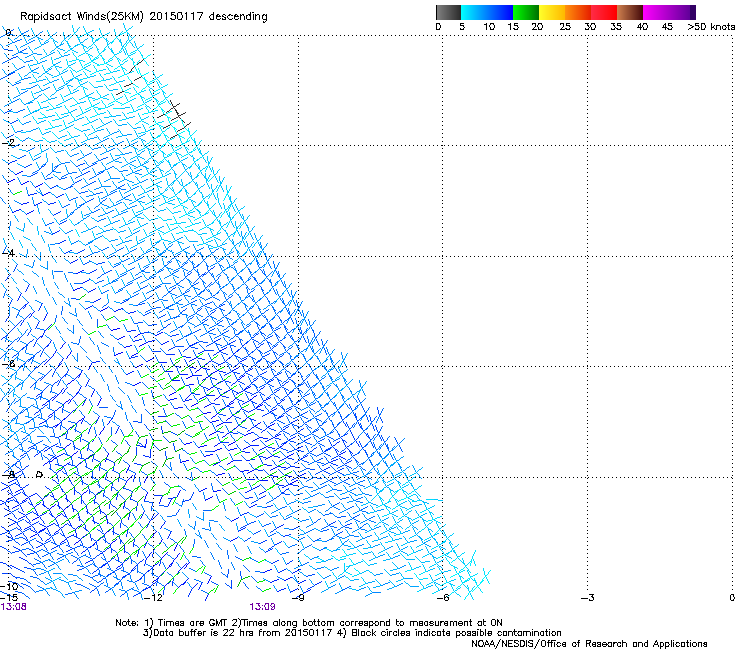Viewport: 740px width, 650px height.
Task: Click the '25' legend scale number
Action: pyautogui.click(x=565, y=27)
